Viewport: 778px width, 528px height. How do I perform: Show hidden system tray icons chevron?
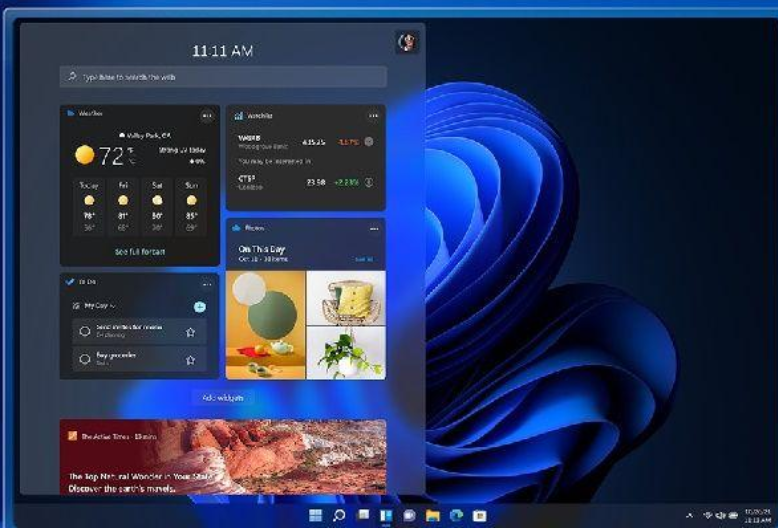[x=689, y=516]
